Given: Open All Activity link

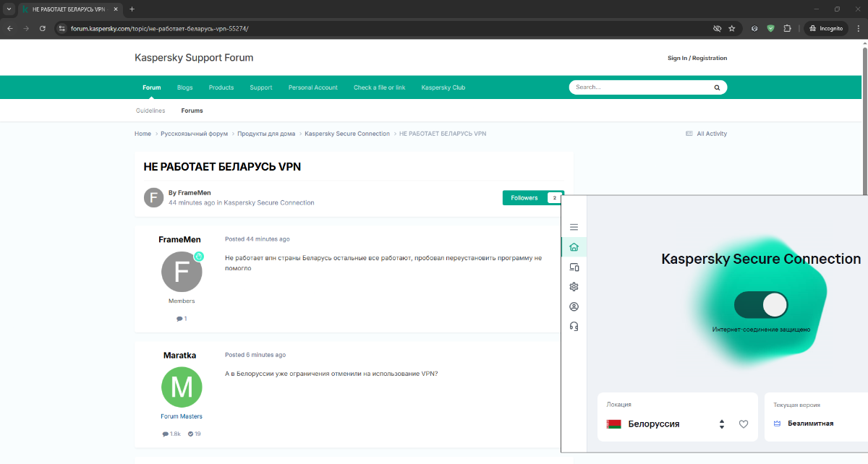Looking at the screenshot, I should tap(707, 134).
